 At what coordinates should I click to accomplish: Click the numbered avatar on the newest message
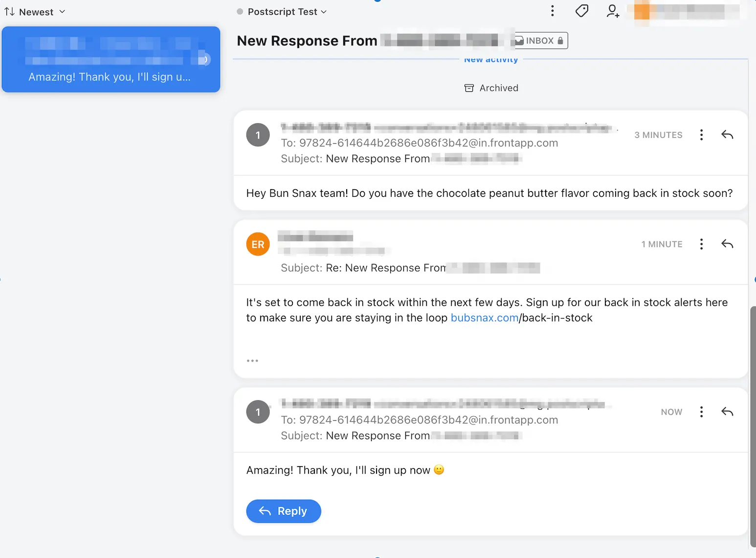[x=258, y=412]
